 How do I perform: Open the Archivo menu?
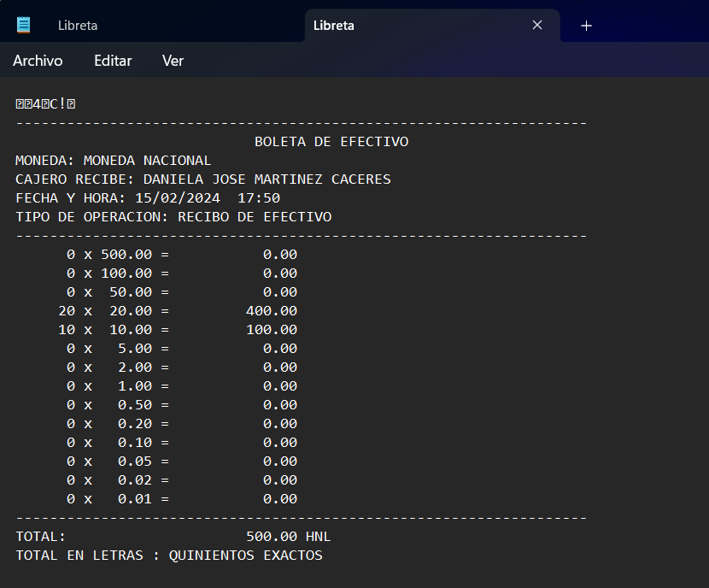click(38, 61)
